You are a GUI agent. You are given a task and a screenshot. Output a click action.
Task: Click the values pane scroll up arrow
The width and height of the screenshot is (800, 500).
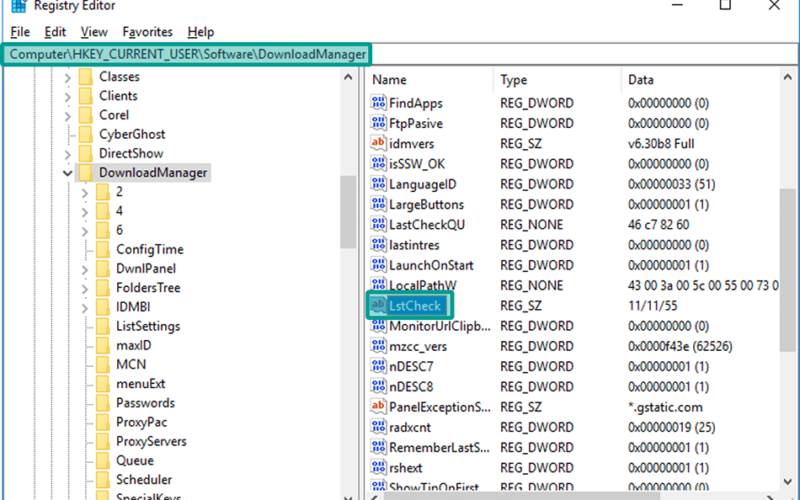788,78
